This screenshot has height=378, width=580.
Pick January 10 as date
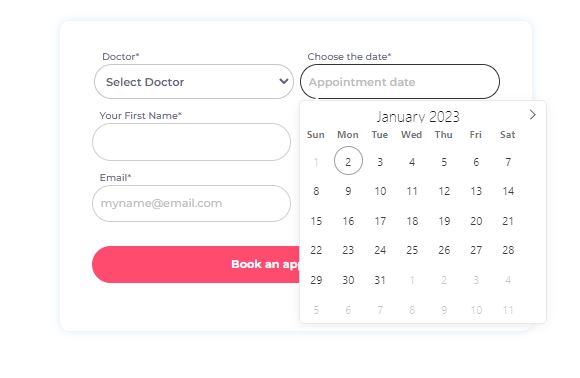(380, 191)
